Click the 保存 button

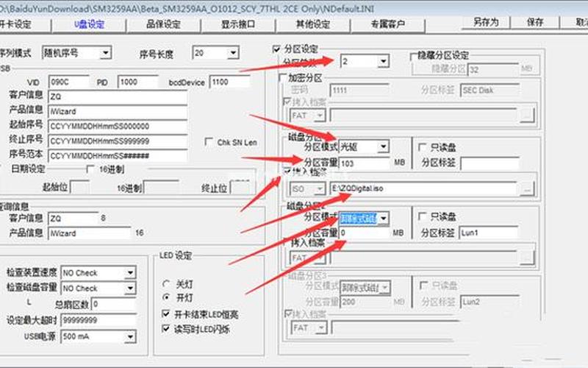click(x=535, y=22)
